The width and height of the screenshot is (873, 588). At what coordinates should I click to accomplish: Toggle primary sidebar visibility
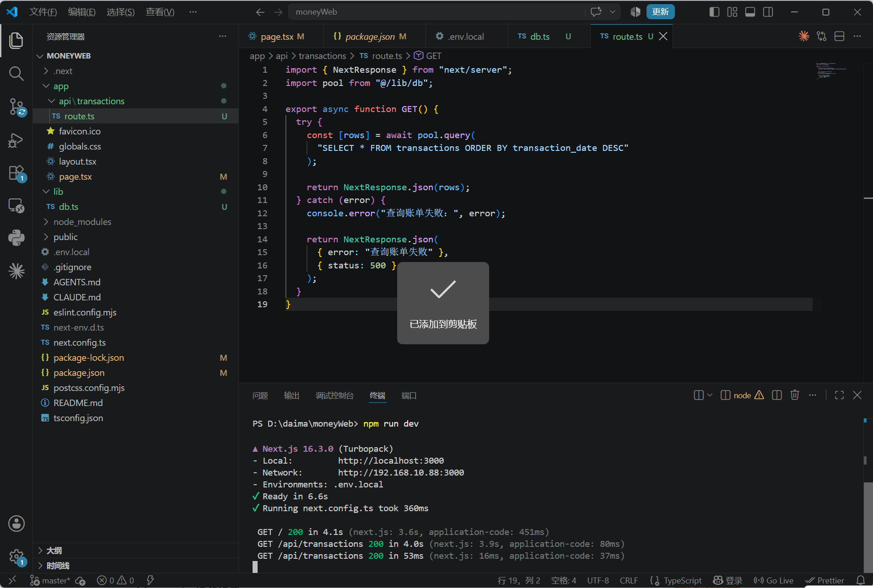(714, 12)
